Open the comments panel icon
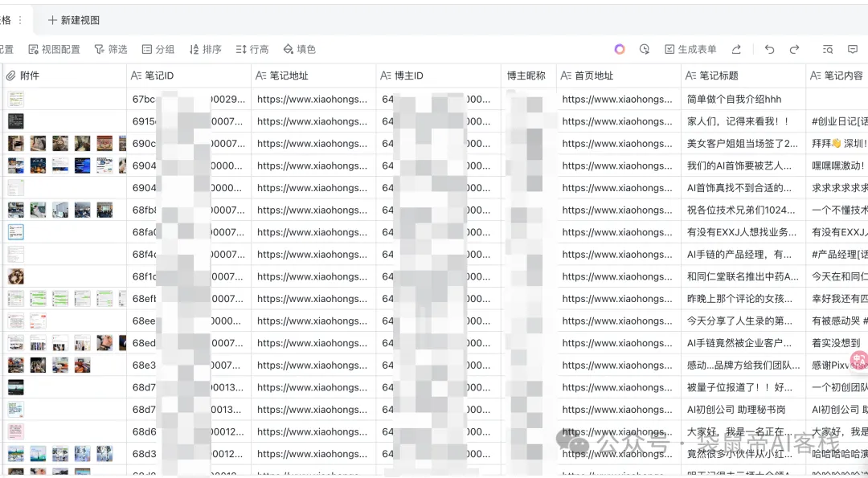 tap(853, 49)
